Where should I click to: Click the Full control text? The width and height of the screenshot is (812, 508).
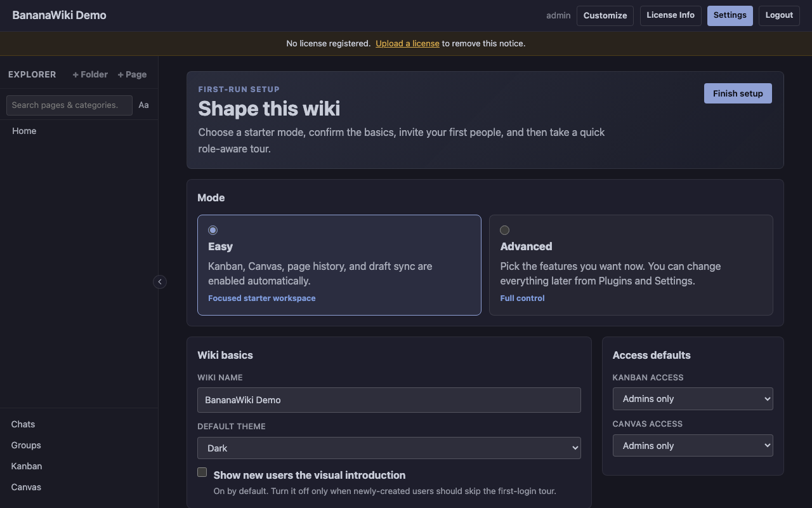522,298
